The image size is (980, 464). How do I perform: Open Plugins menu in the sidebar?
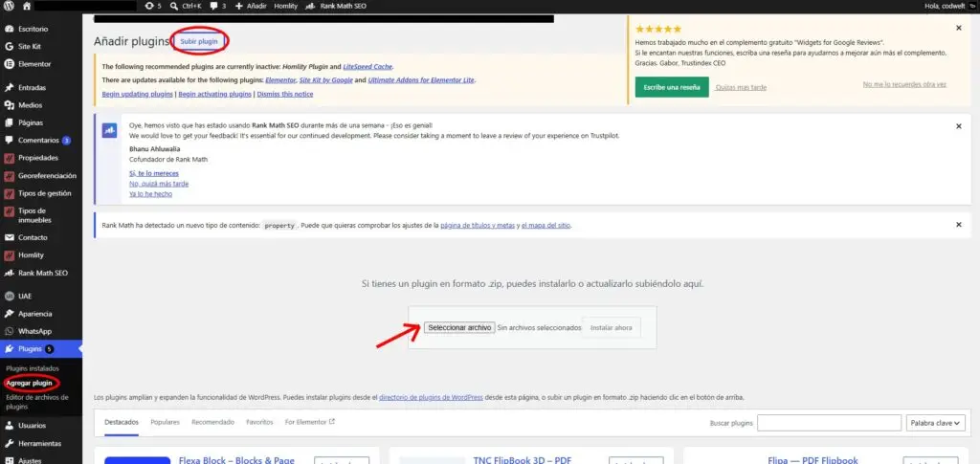40,348
